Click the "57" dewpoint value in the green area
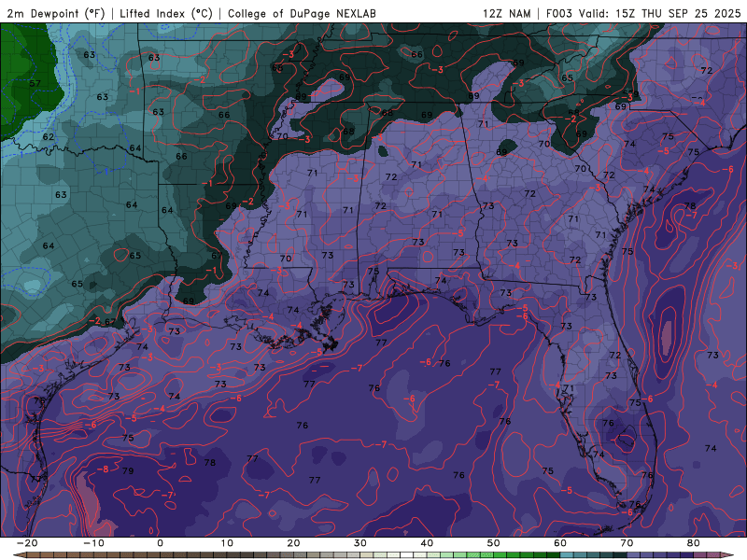 [35, 84]
